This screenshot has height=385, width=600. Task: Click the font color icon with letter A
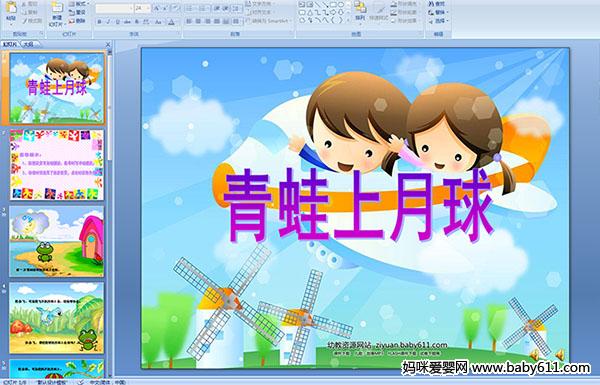point(171,22)
